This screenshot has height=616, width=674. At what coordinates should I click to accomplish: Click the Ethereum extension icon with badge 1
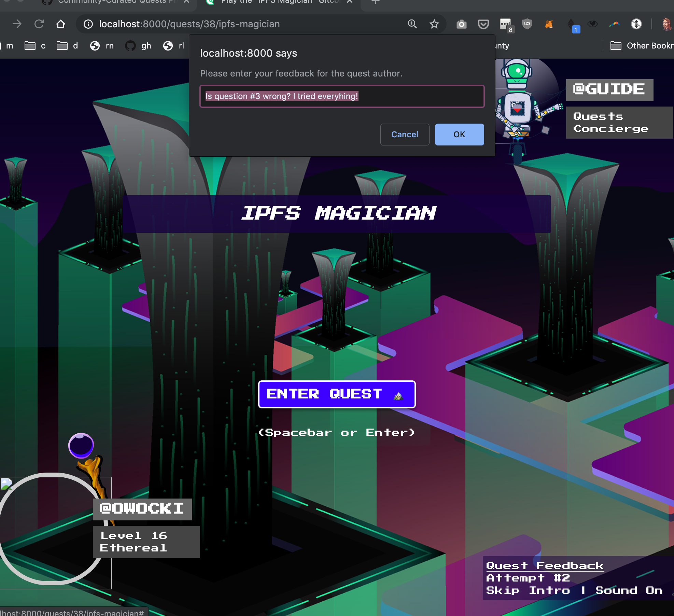point(571,24)
